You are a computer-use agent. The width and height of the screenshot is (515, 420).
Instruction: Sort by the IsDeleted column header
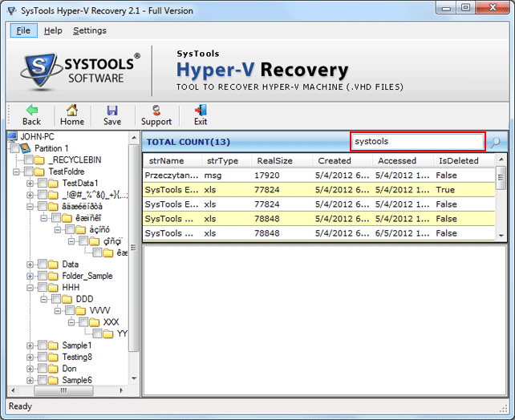(458, 160)
